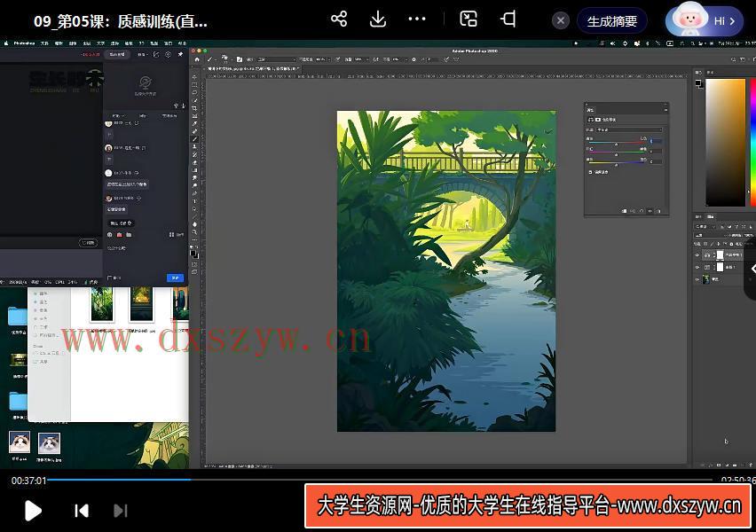Toggle visibility of the middle layer

click(x=697, y=267)
